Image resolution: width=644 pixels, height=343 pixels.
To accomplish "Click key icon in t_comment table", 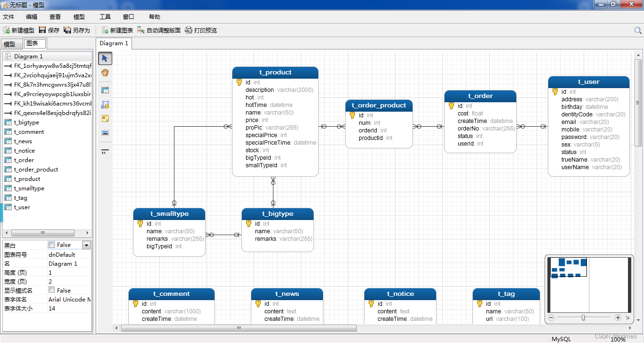I will [135, 304].
